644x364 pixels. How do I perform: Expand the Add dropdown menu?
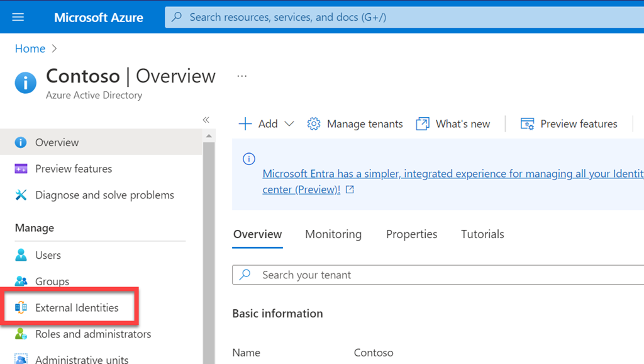pyautogui.click(x=289, y=124)
